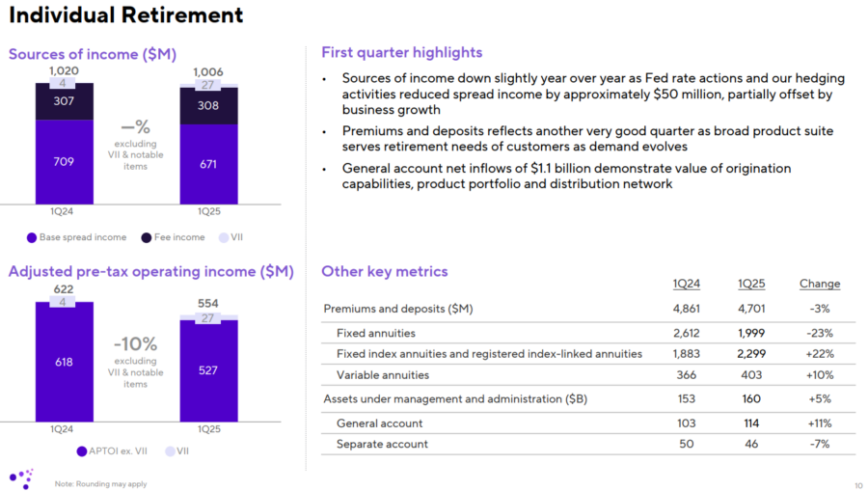Click the underlined 1Q24 table column header
This screenshot has width=868, height=491.
686,284
